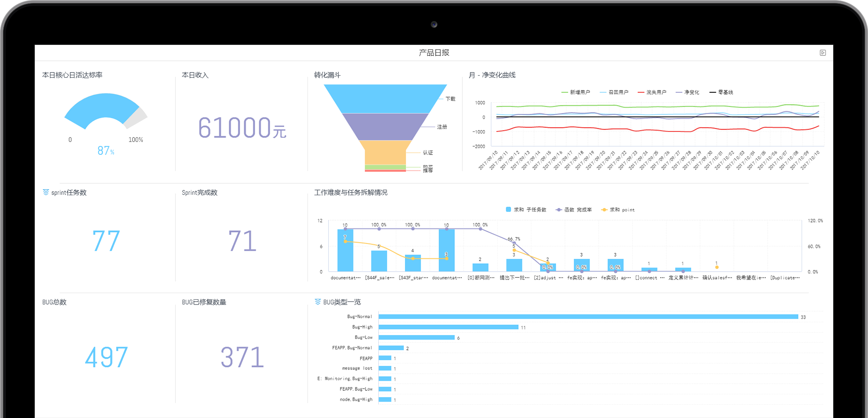Click the drill-down icon beside BUG类型一览
This screenshot has width=868, height=418.
(x=318, y=302)
